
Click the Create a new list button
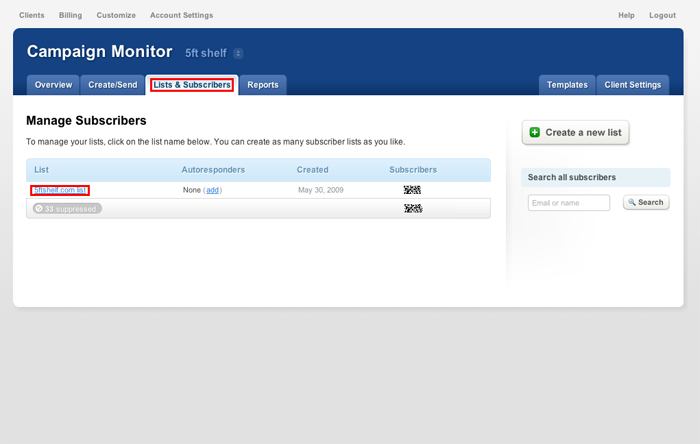tap(575, 133)
